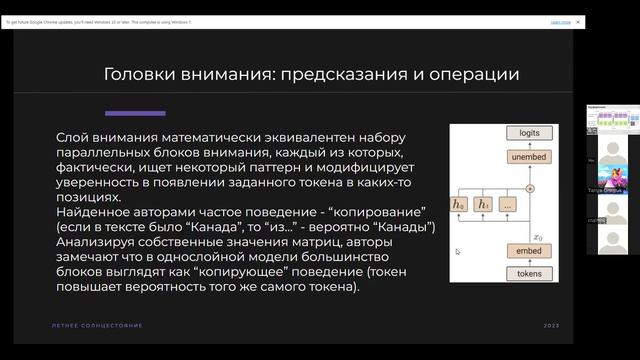Image resolution: width=640 pixels, height=360 pixels.
Task: Click the 2023 year label on slide
Action: pos(551,326)
